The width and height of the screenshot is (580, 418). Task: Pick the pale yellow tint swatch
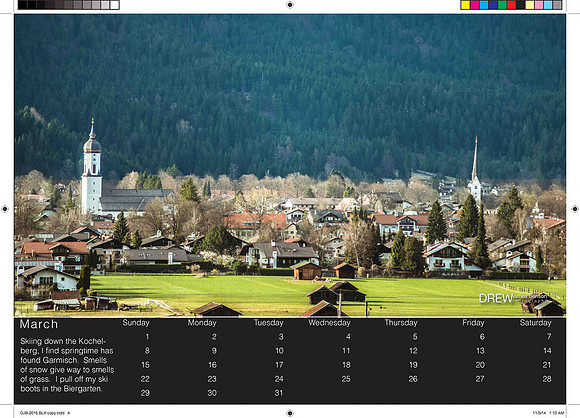point(530,5)
